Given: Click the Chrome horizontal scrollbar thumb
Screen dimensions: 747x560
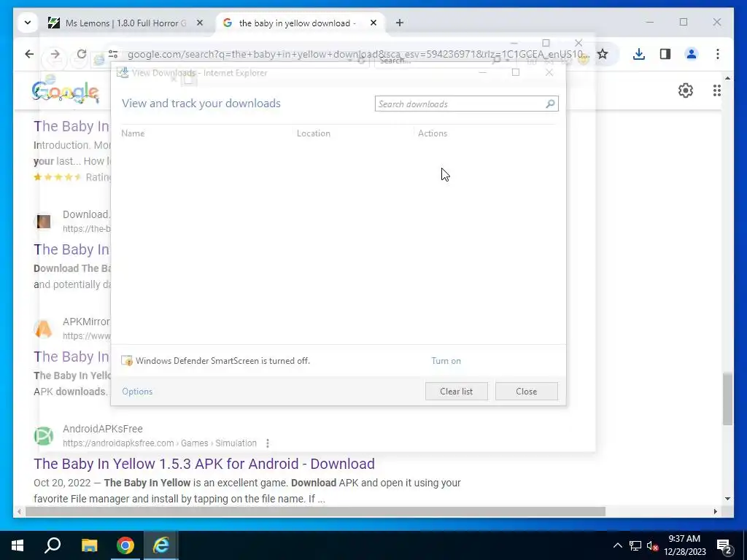Looking at the screenshot, I should point(315,511).
